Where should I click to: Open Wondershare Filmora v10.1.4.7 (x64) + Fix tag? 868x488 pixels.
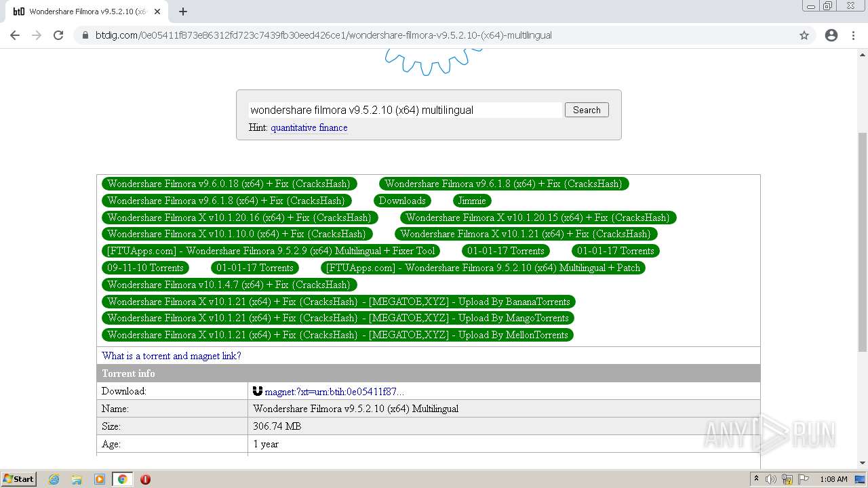[229, 285]
